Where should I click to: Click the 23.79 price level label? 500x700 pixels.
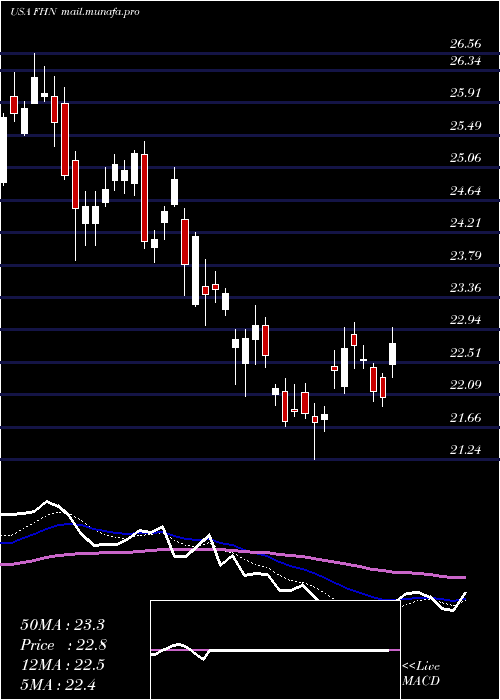tap(466, 256)
